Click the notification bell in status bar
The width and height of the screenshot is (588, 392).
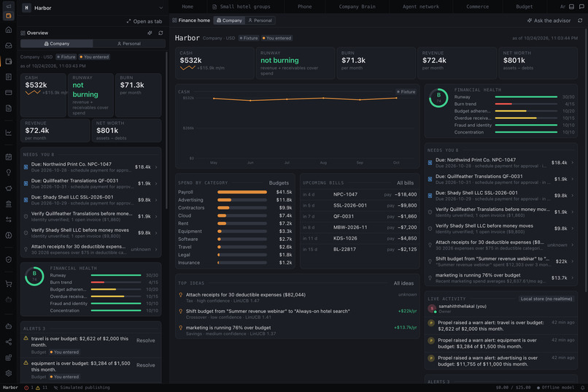click(x=582, y=388)
